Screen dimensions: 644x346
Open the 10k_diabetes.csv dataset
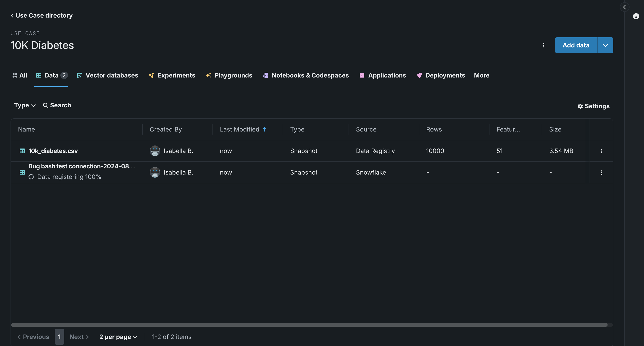pyautogui.click(x=53, y=151)
